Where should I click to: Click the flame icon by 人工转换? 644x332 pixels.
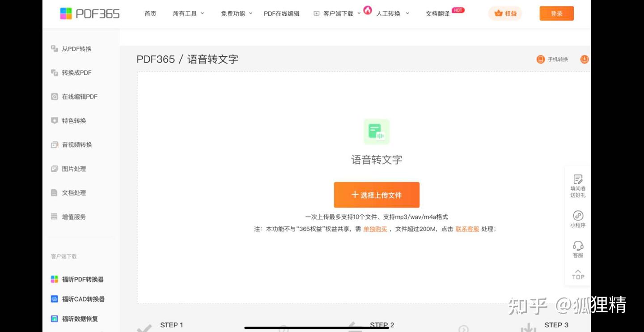pyautogui.click(x=368, y=10)
